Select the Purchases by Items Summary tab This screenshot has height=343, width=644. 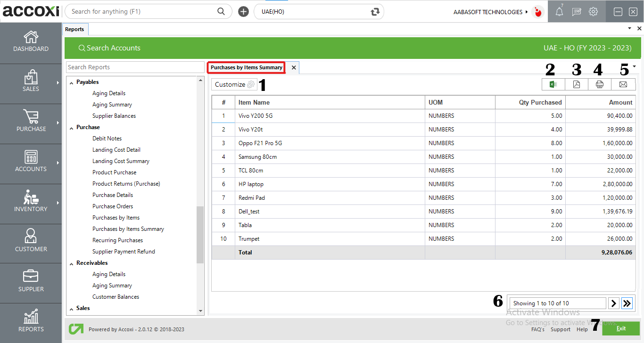tap(246, 67)
